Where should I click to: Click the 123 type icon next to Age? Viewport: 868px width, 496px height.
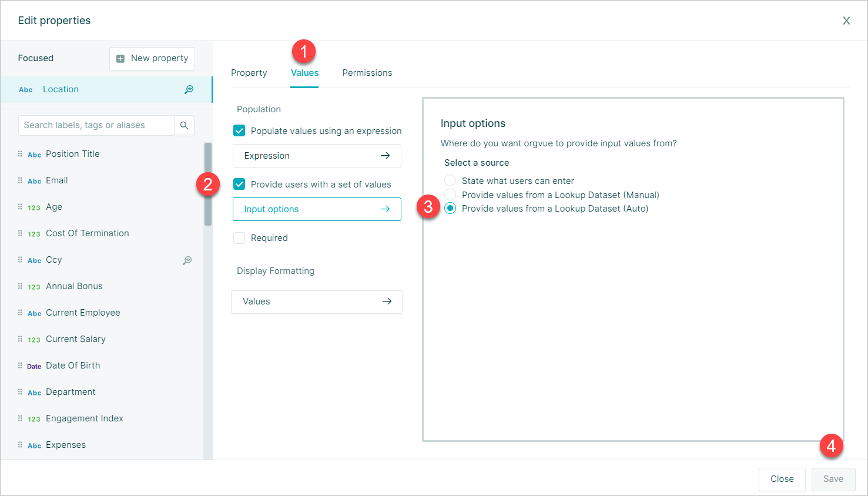click(34, 207)
